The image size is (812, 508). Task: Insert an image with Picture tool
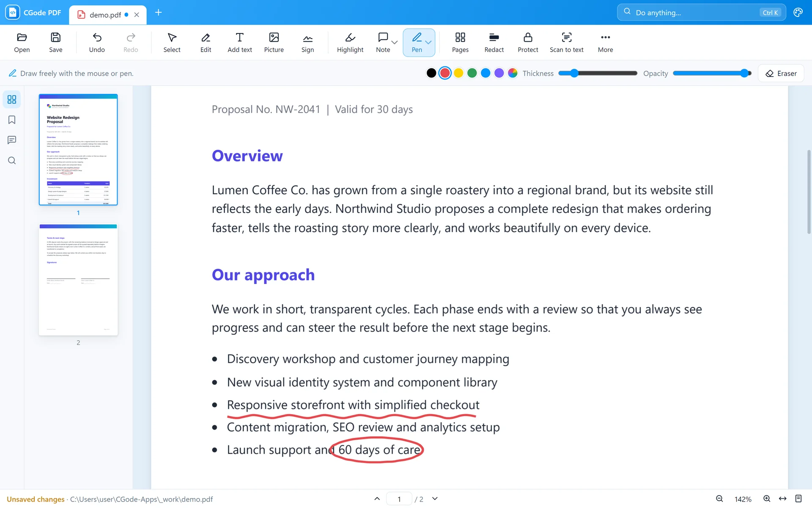(274, 42)
